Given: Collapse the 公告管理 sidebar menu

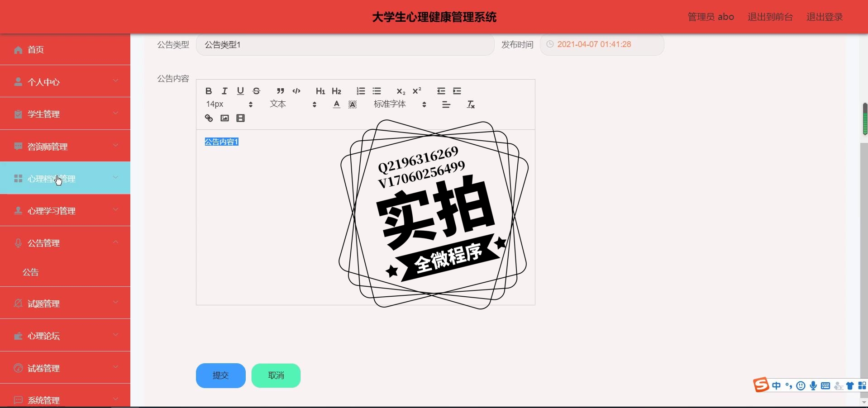Looking at the screenshot, I should tap(65, 243).
